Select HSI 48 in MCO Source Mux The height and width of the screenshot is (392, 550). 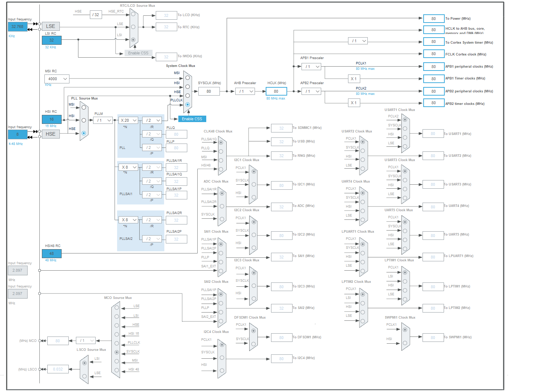tap(117, 370)
